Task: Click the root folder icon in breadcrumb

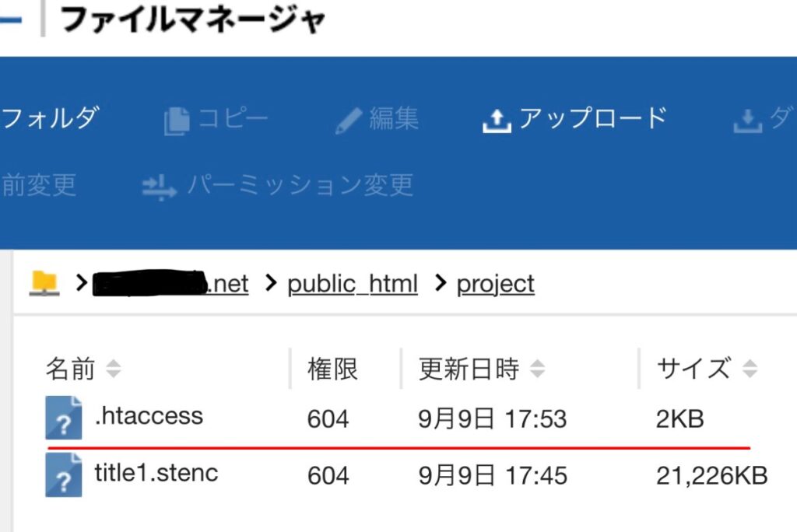Action: 44,283
